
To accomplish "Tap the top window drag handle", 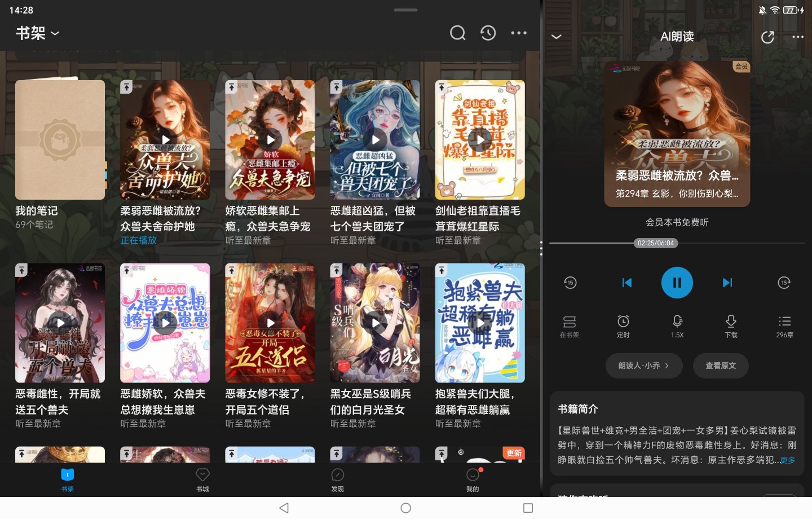I will [406, 10].
